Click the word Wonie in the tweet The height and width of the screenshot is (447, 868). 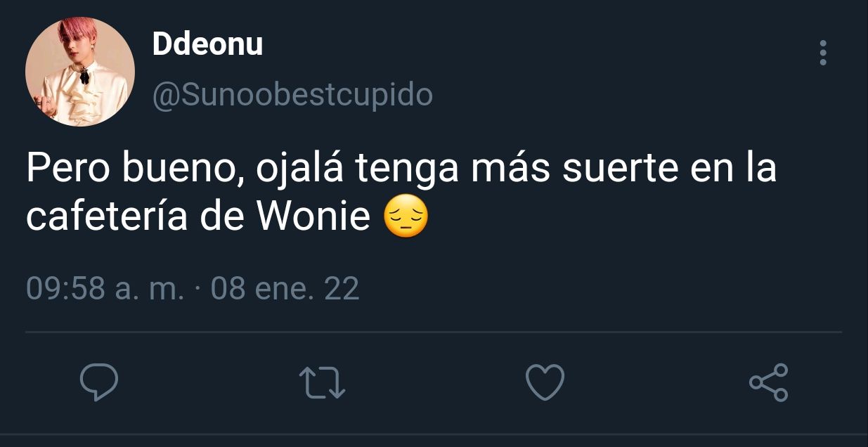[313, 219]
